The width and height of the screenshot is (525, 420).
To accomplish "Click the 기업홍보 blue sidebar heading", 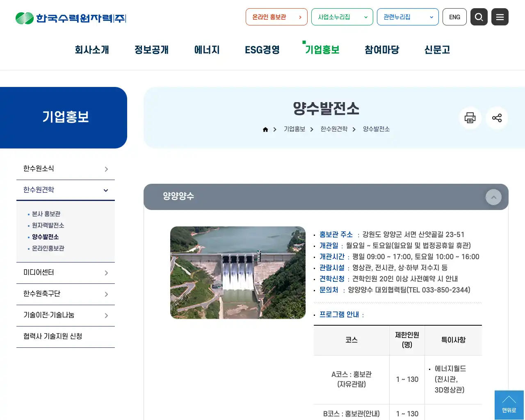I will pyautogui.click(x=66, y=117).
